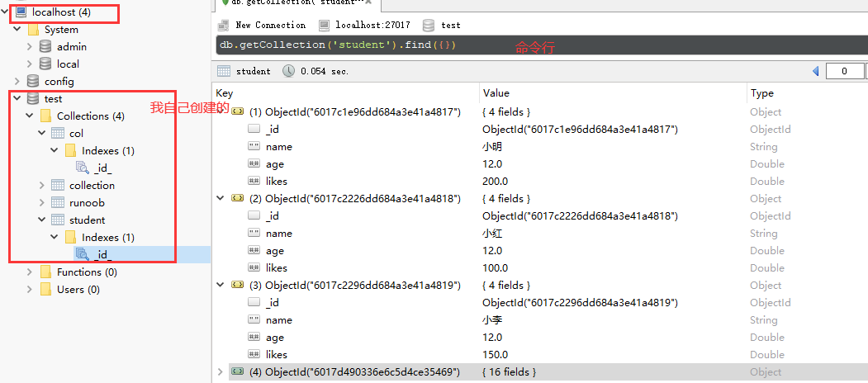This screenshot has height=383, width=868.
Task: Click the student table icon in results bar
Action: pos(224,71)
